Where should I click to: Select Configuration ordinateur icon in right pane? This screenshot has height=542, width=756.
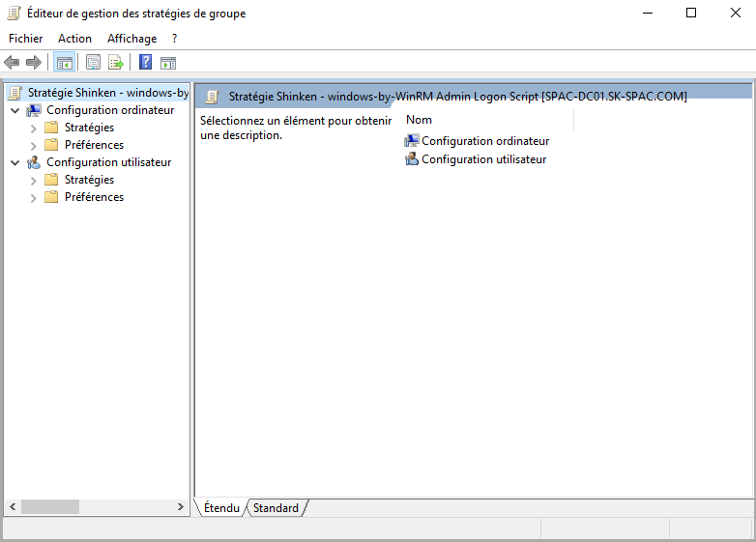[x=412, y=141]
